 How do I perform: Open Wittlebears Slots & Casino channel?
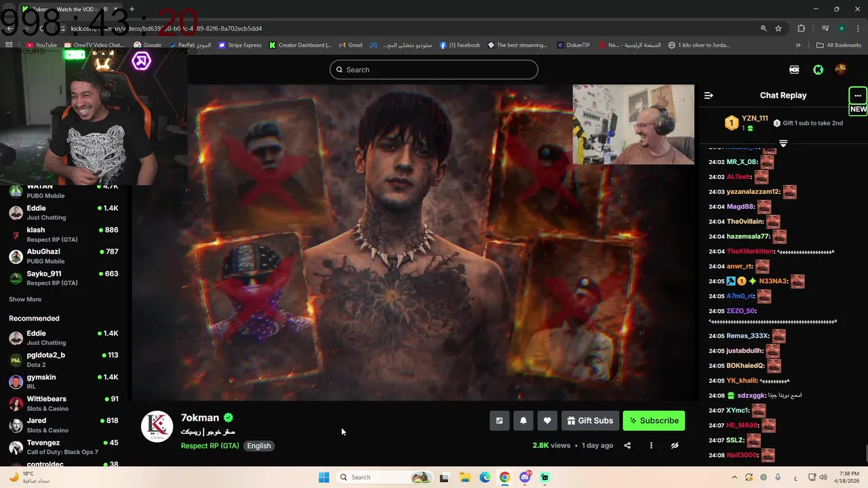pyautogui.click(x=63, y=403)
